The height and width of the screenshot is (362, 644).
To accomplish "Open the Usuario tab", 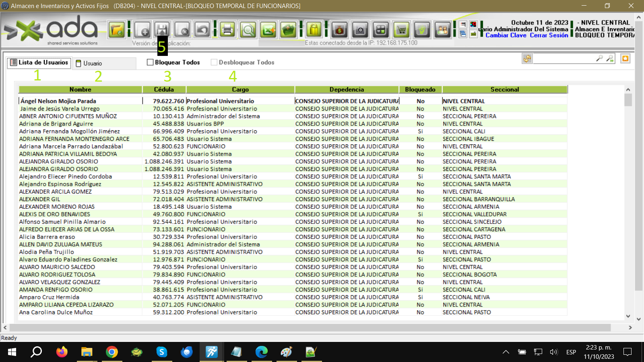I will tap(93, 64).
